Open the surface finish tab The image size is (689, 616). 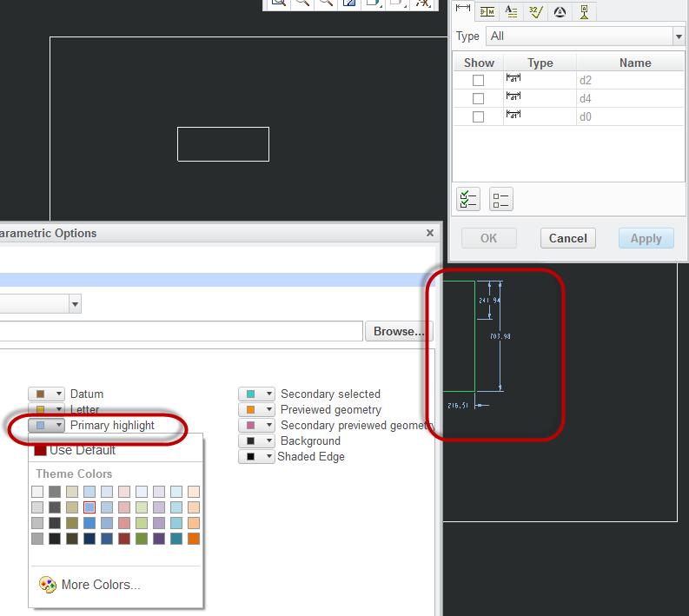pyautogui.click(x=535, y=11)
